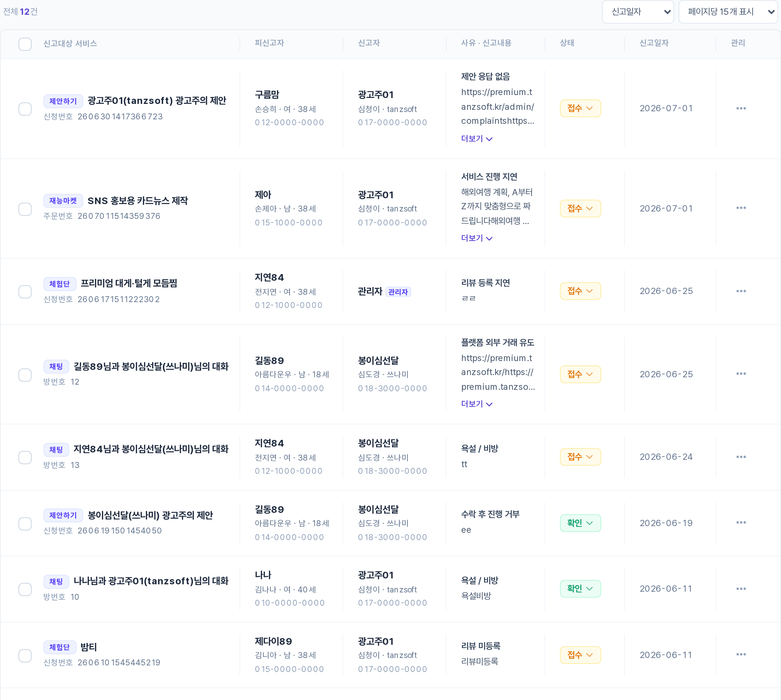Open the more menu for the 방번호 12 row
This screenshot has width=781, height=700.
[x=741, y=374]
